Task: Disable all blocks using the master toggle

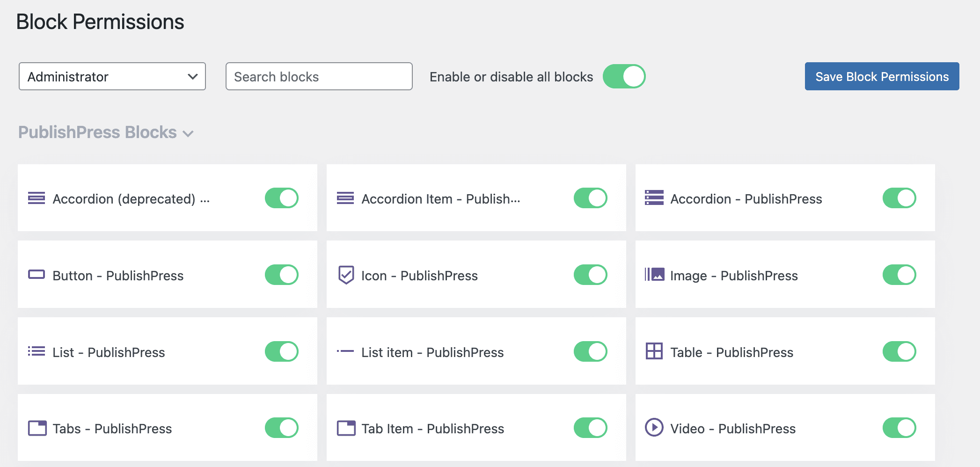Action: pos(624,76)
